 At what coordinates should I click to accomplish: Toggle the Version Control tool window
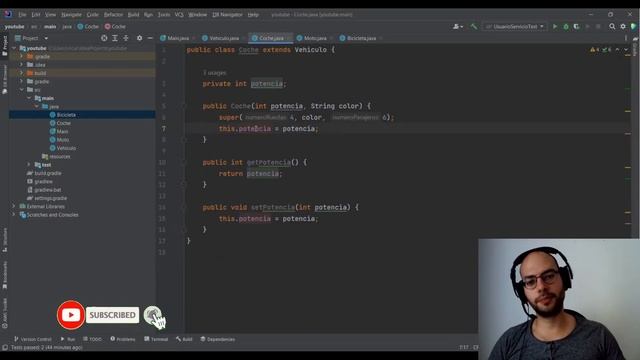coord(33,339)
